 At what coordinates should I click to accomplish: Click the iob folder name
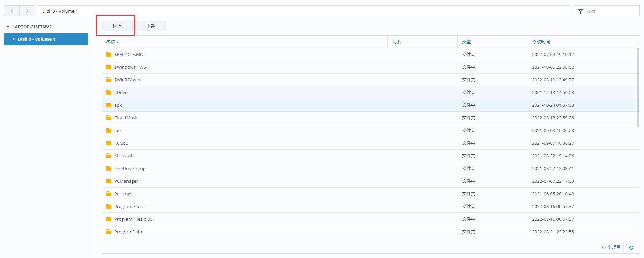pyautogui.click(x=117, y=130)
